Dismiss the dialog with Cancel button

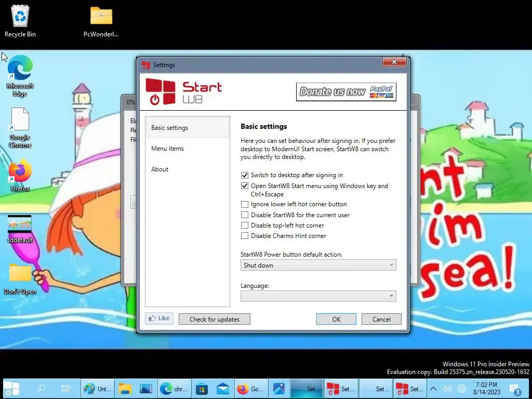click(381, 319)
